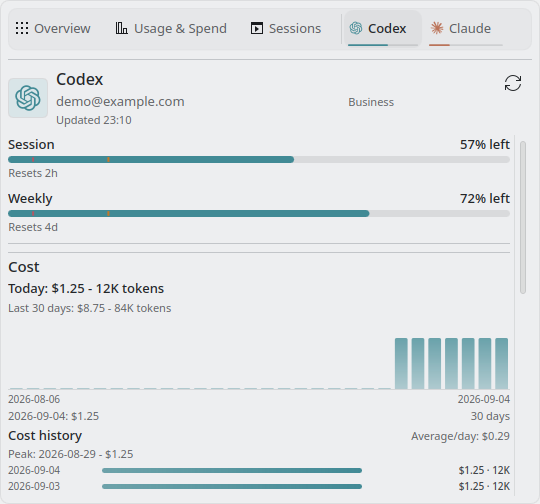Click the Usage & Spend bar chart icon

point(122,28)
